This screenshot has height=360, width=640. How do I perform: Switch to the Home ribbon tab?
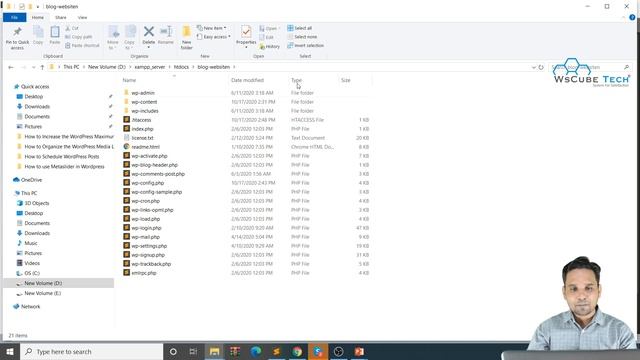38,18
